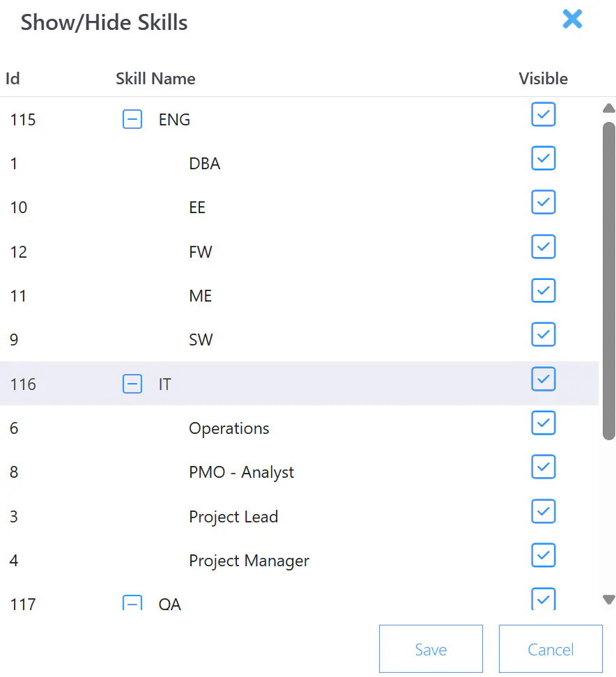This screenshot has width=616, height=677.
Task: Click Id value 10
Action: coord(19,208)
